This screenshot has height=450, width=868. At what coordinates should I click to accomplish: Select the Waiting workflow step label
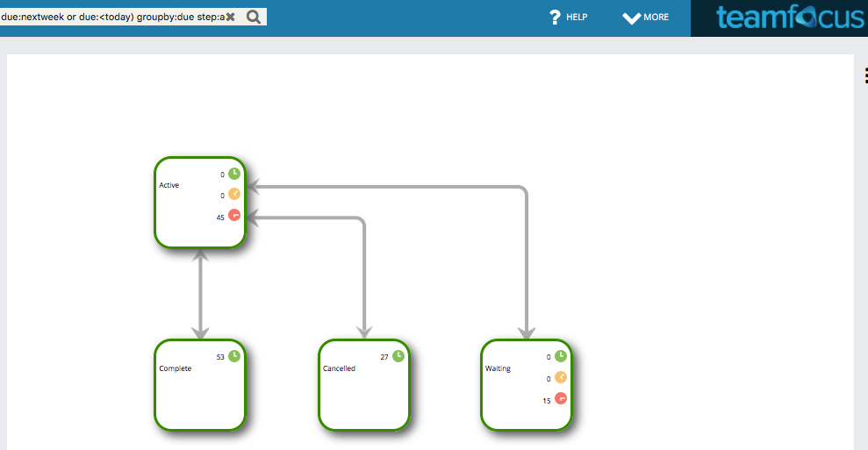498,368
